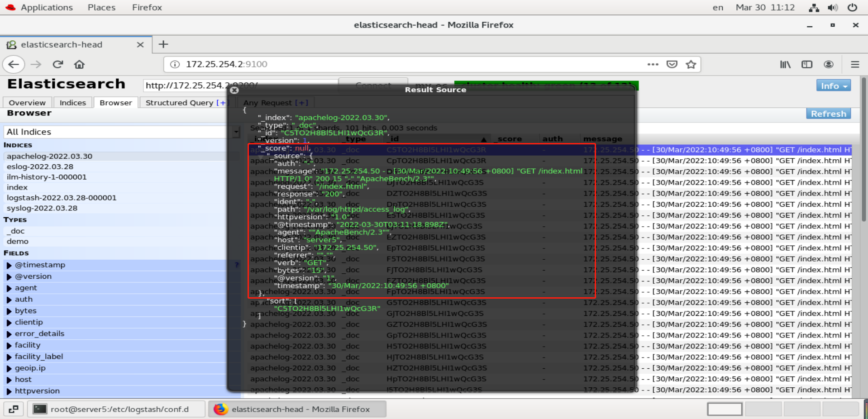This screenshot has width=868, height=419.
Task: Open the Firefox home page
Action: [x=79, y=64]
